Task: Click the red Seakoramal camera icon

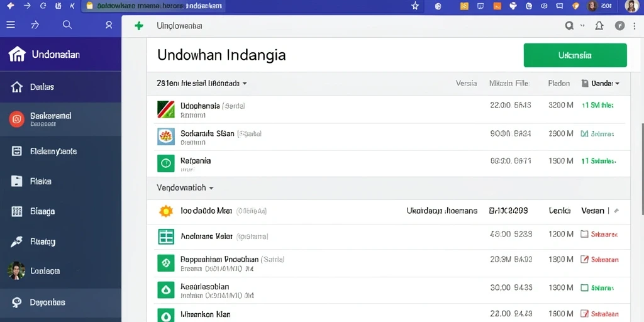Action: (16, 119)
